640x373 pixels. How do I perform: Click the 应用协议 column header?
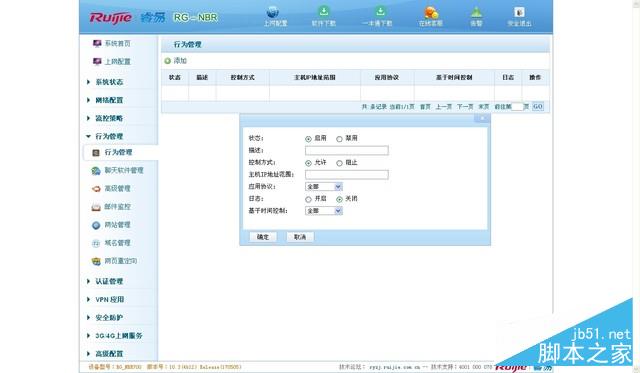click(387, 78)
